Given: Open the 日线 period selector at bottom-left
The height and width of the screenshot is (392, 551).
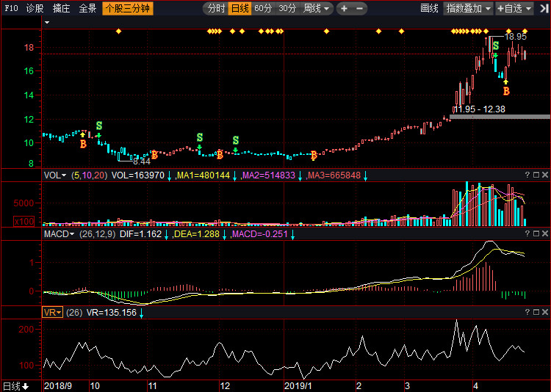Looking at the screenshot, I should pos(15,386).
